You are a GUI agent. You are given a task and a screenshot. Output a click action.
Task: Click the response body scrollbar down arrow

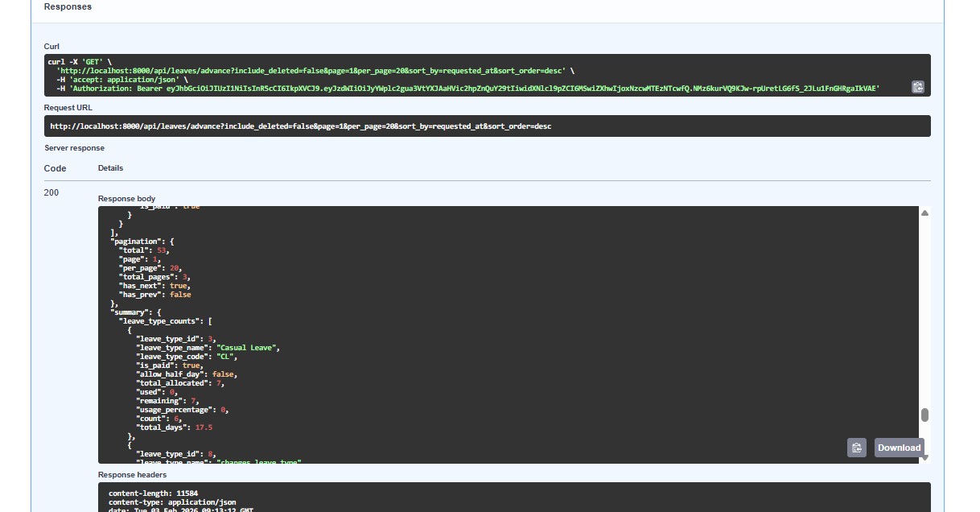[x=924, y=457]
